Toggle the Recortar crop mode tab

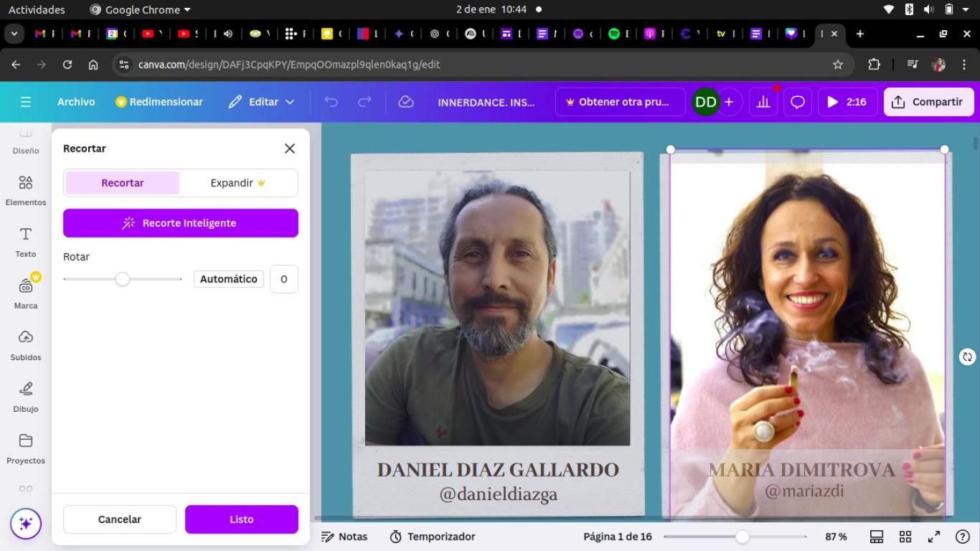123,183
